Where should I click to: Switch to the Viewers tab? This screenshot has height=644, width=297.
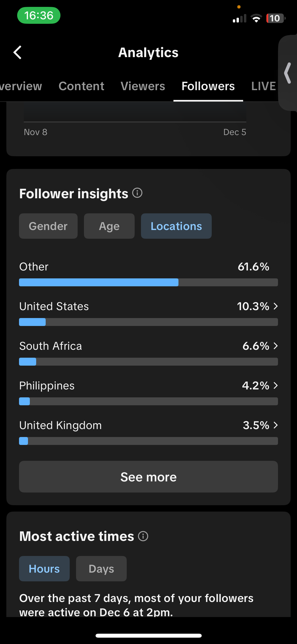pos(143,86)
